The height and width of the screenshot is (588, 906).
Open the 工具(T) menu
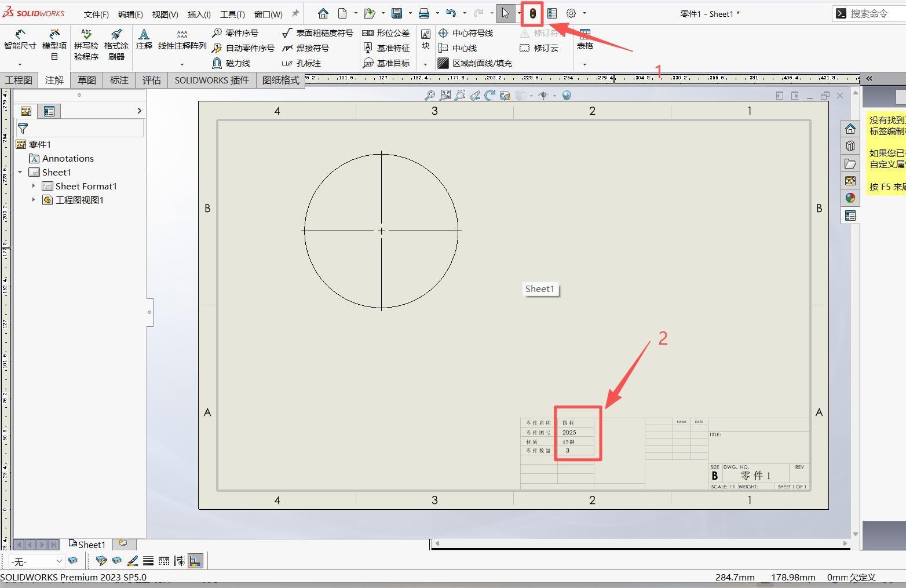pos(232,14)
